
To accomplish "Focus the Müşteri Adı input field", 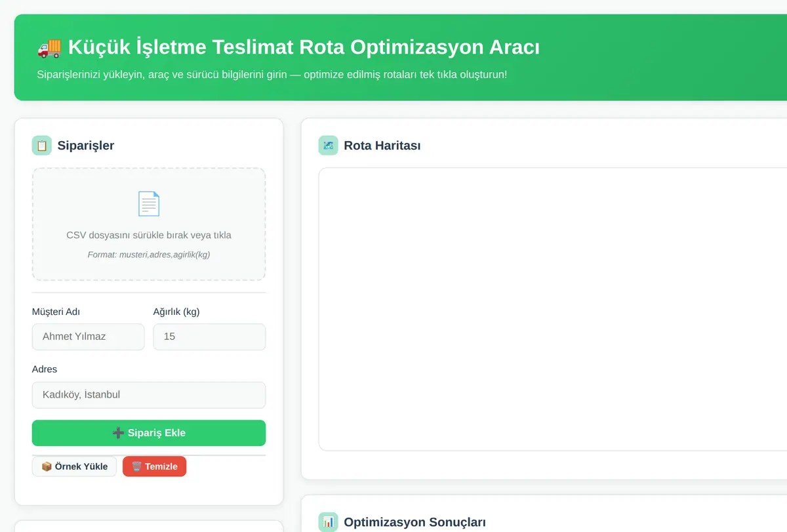I will click(x=88, y=337).
